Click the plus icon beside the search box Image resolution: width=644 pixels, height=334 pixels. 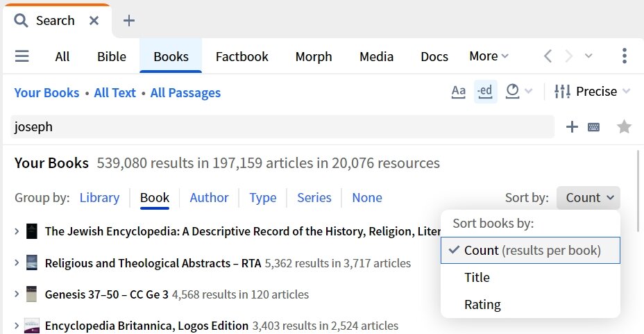tap(572, 127)
